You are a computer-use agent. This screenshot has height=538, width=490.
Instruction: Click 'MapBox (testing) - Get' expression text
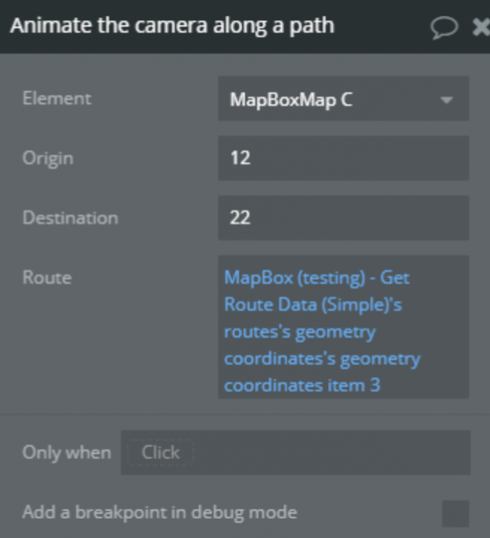[317, 278]
